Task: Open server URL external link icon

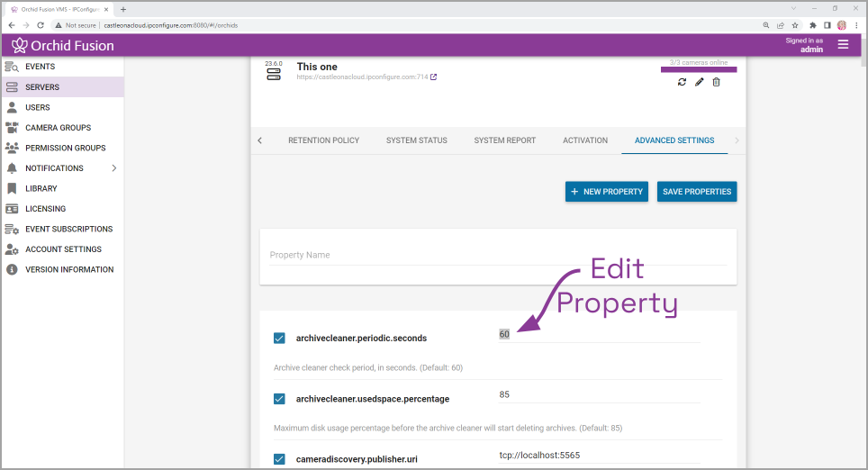Action: click(x=433, y=77)
